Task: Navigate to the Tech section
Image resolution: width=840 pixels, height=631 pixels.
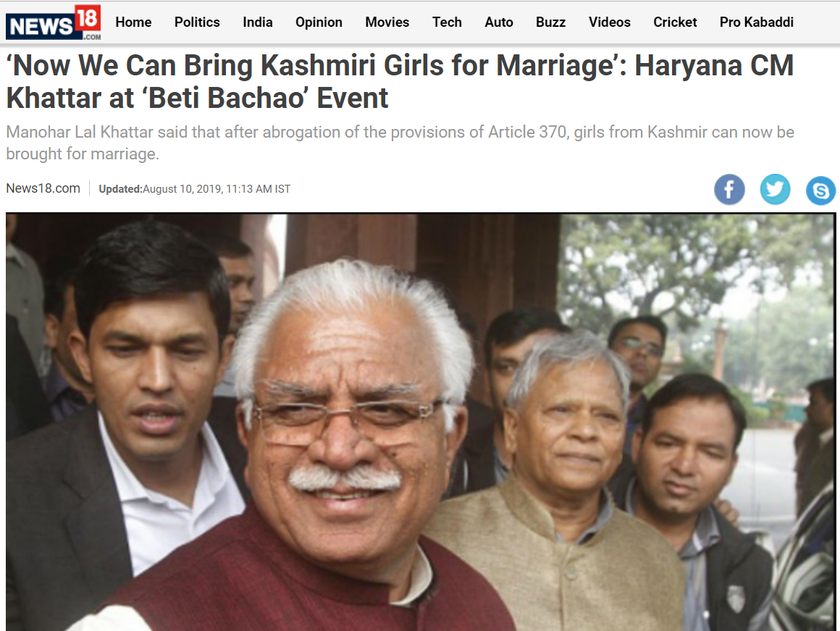Action: pyautogui.click(x=447, y=22)
